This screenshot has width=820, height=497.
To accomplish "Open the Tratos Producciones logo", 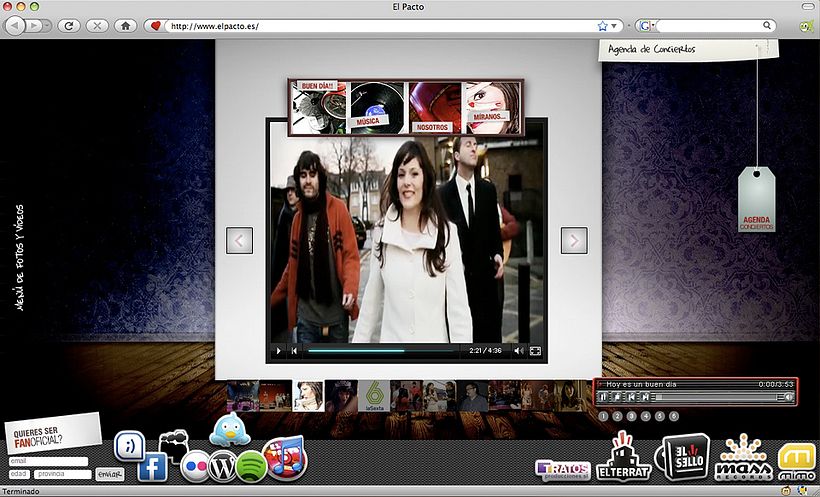I will click(x=563, y=470).
